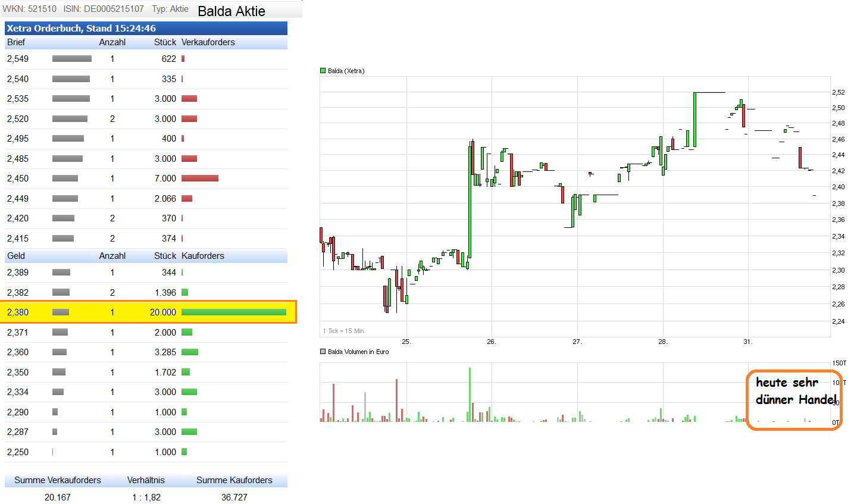Select the 'Balda Aktie' title
The width and height of the screenshot is (854, 504).
(232, 11)
